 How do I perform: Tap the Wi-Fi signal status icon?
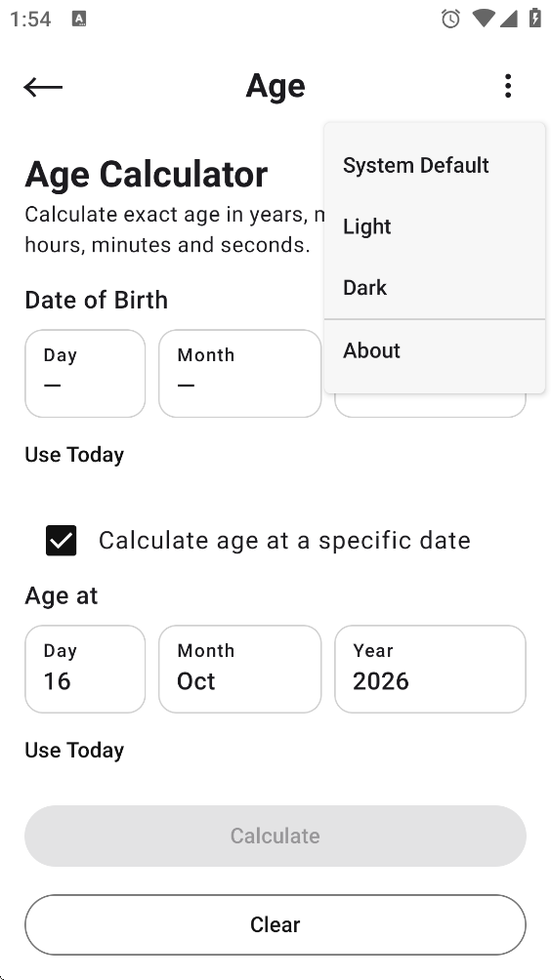[484, 19]
